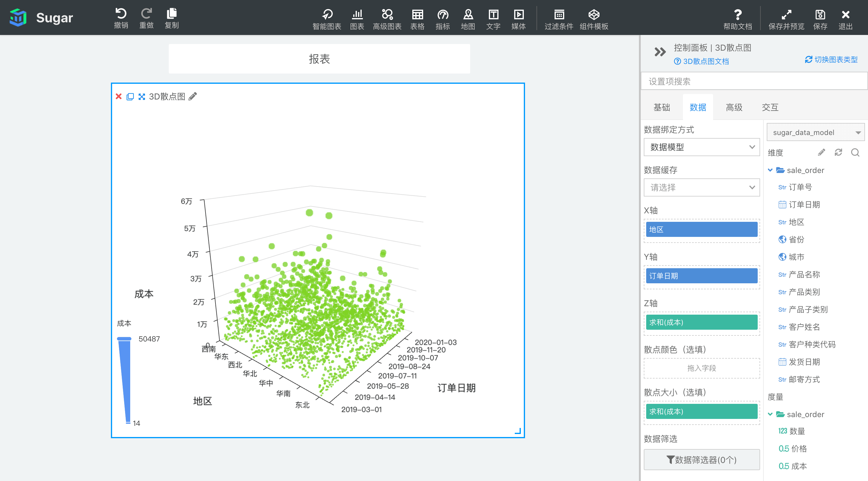The height and width of the screenshot is (481, 868).
Task: Open the sugar_data_model selector dropdown
Action: click(x=815, y=132)
